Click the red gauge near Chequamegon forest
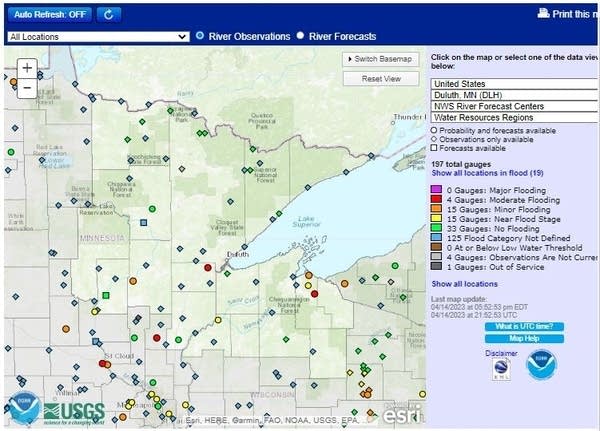Screen dimensions: 600x431 pos(314,294)
